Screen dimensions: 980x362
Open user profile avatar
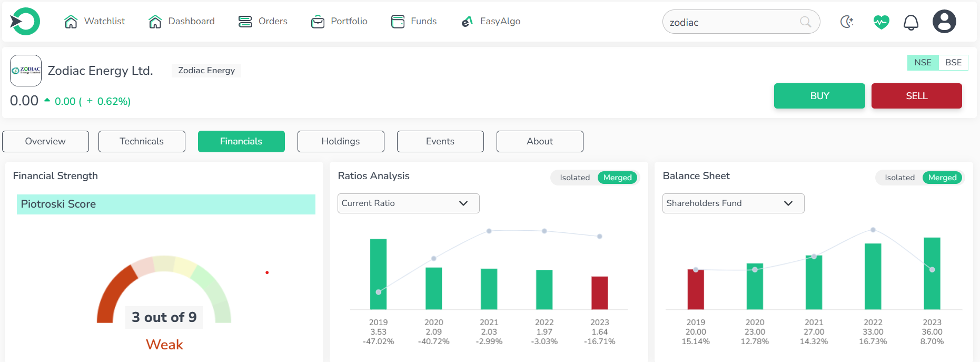(944, 22)
